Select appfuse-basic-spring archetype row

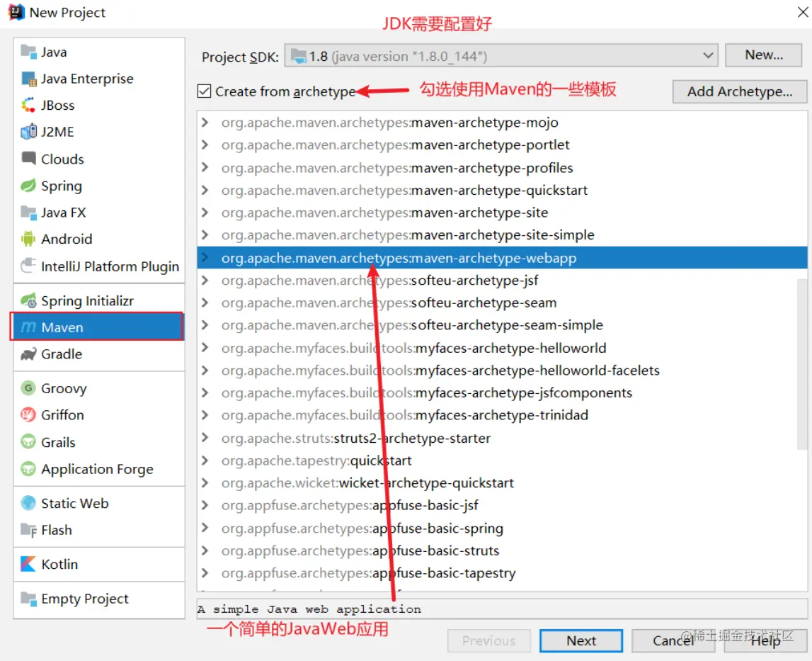coord(502,529)
